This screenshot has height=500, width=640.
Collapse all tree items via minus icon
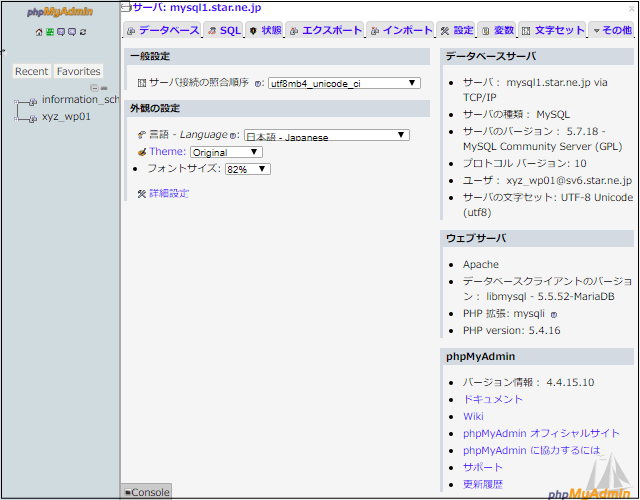click(x=94, y=88)
